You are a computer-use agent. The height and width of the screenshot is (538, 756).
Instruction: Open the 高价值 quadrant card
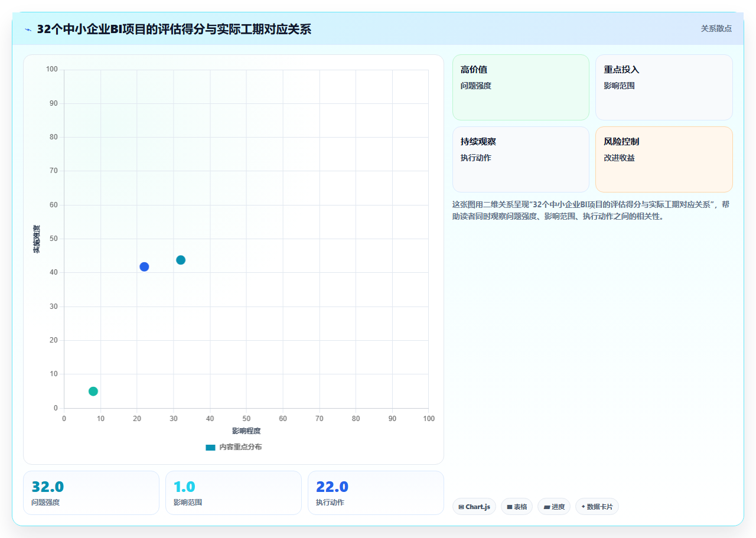click(521, 87)
